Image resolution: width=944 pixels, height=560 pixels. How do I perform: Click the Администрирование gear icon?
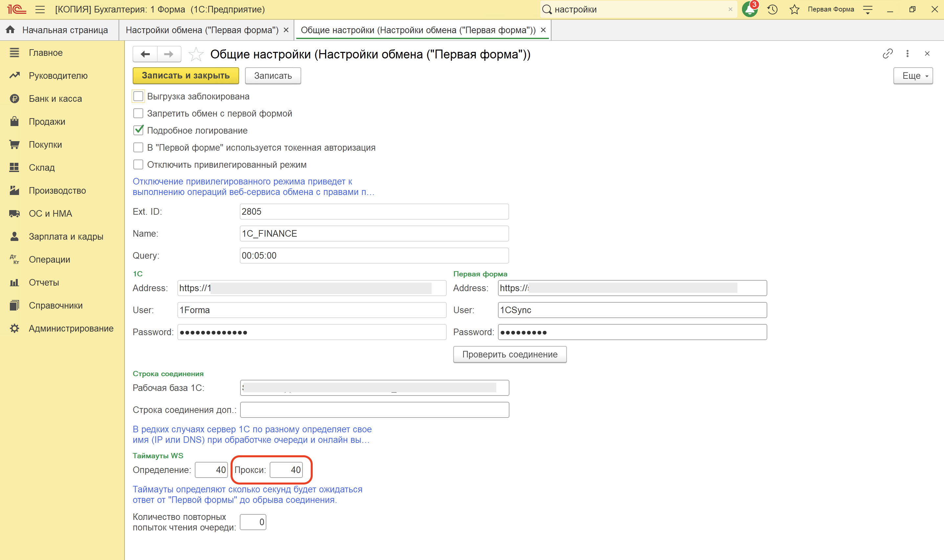click(14, 328)
